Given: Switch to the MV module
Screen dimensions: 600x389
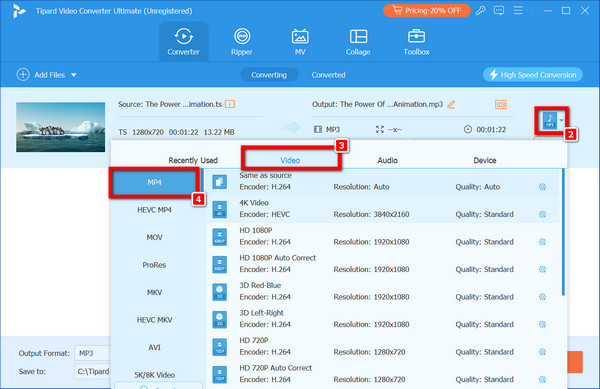Looking at the screenshot, I should click(300, 42).
